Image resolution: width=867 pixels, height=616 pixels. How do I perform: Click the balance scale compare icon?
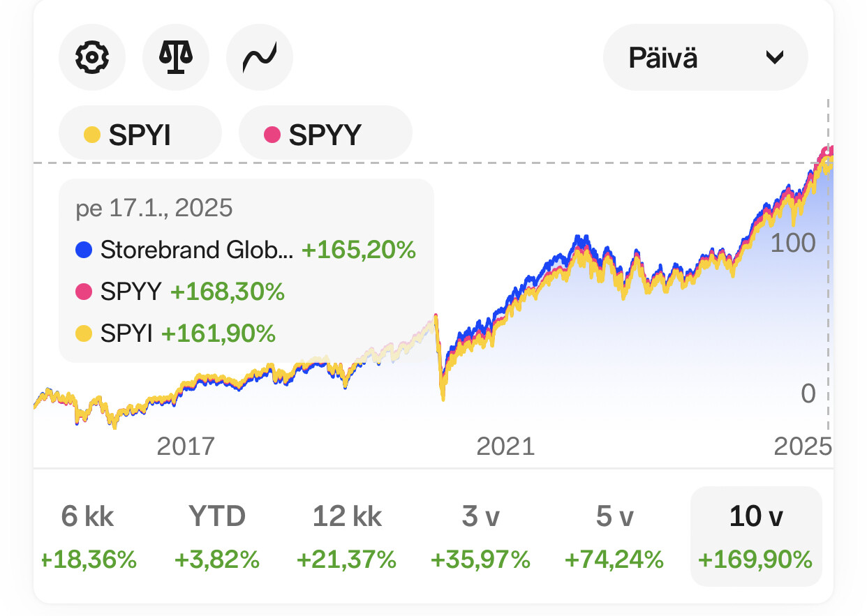click(x=175, y=58)
